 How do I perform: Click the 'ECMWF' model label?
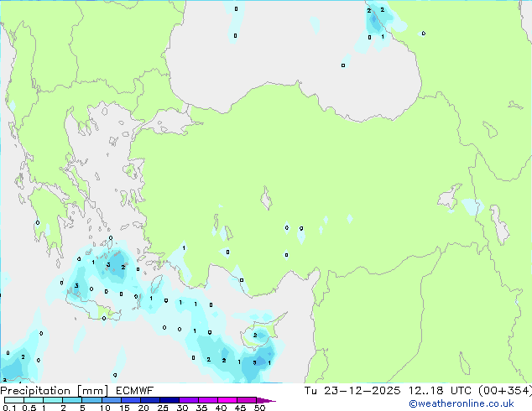[x=135, y=391]
